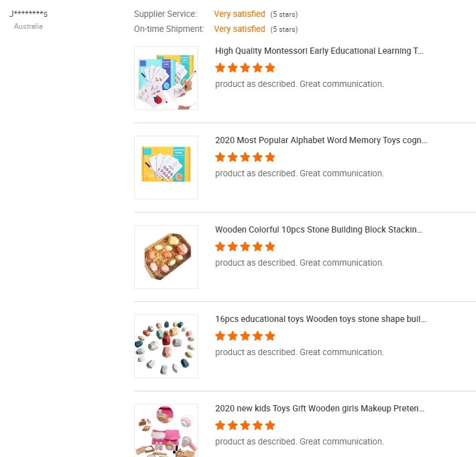Viewport: 476px width, 457px height.
Task: Click review comment under Montessori product
Action: click(299, 84)
